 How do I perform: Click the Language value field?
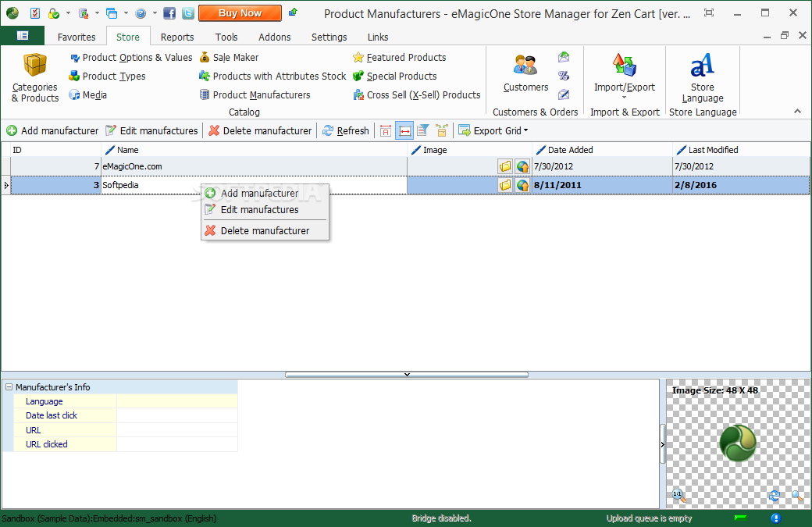pos(177,401)
